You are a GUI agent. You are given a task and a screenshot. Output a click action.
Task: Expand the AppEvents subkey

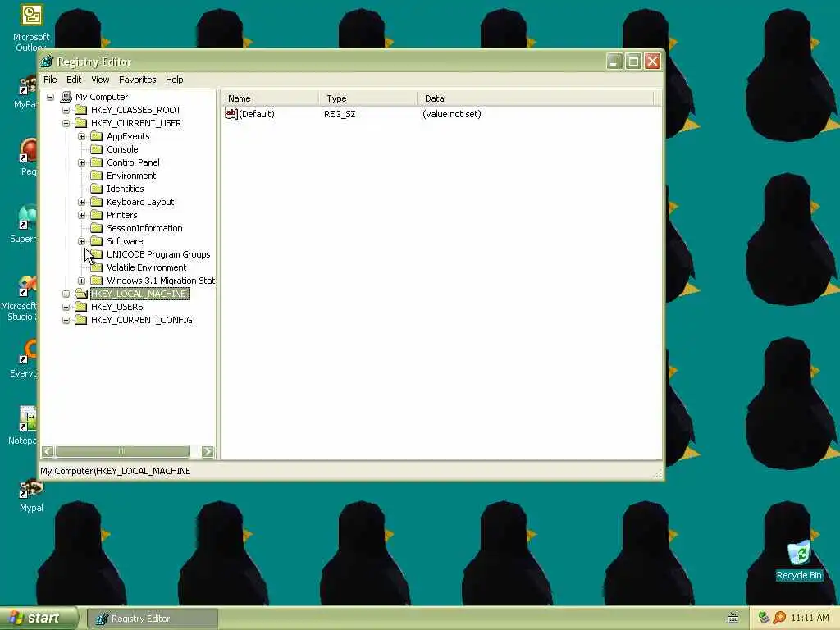point(81,136)
